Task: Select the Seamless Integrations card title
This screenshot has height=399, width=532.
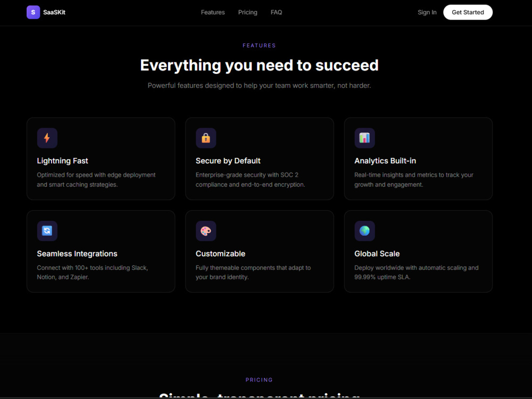Action: (77, 254)
